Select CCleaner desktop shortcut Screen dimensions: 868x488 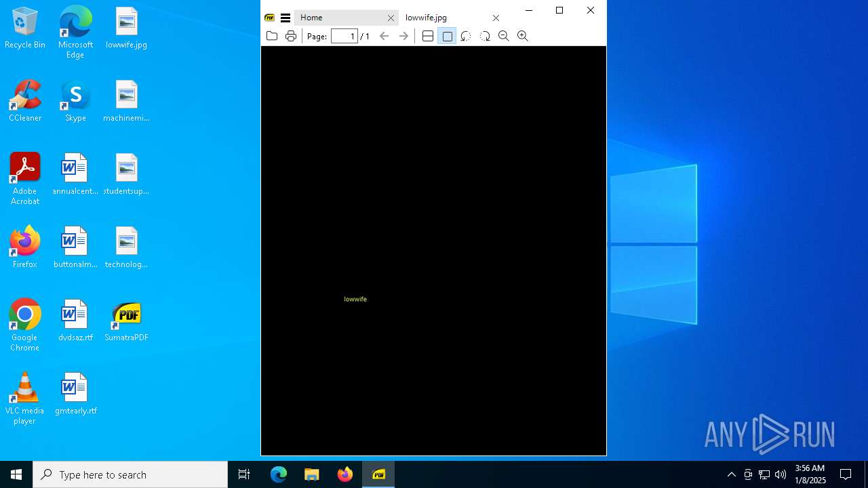point(25,102)
